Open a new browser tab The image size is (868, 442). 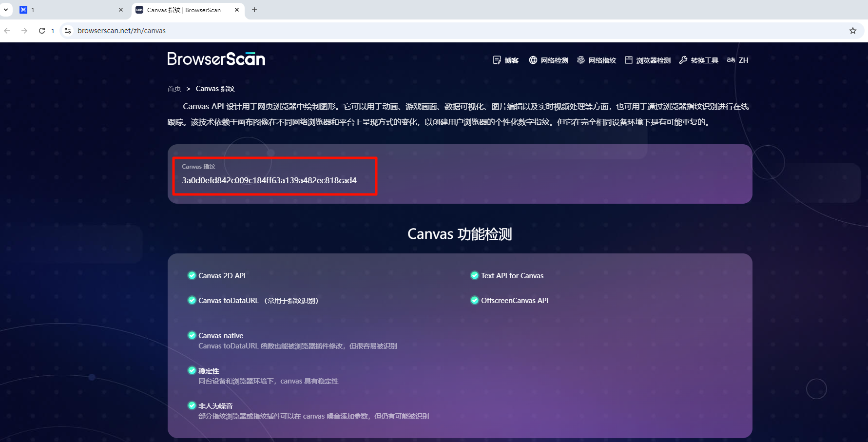254,10
